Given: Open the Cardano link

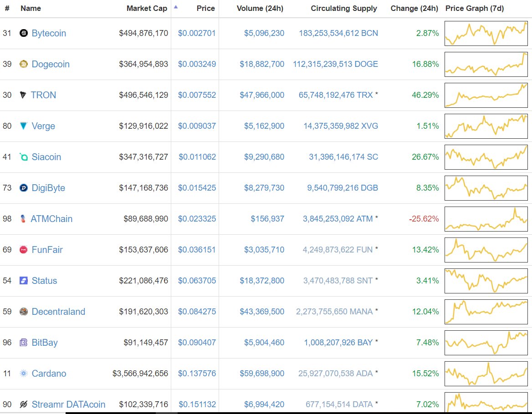Looking at the screenshot, I should click(49, 374).
